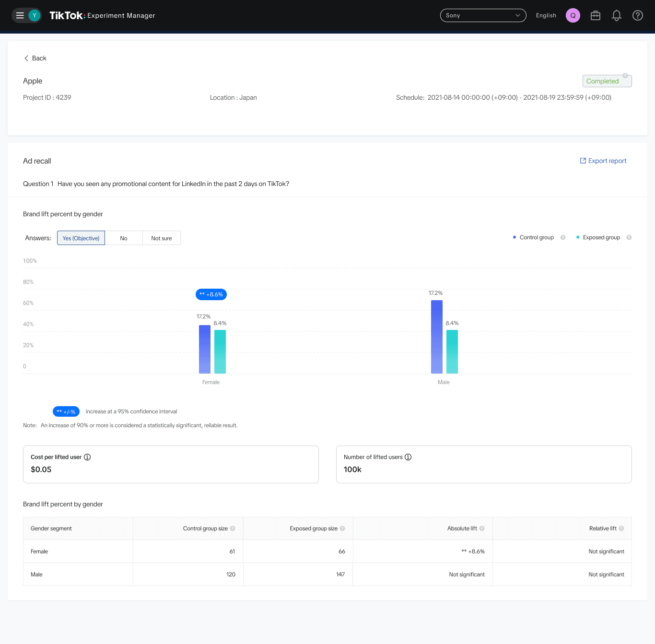Click the 'Gender segment' column header
The image size is (655, 644).
click(51, 528)
